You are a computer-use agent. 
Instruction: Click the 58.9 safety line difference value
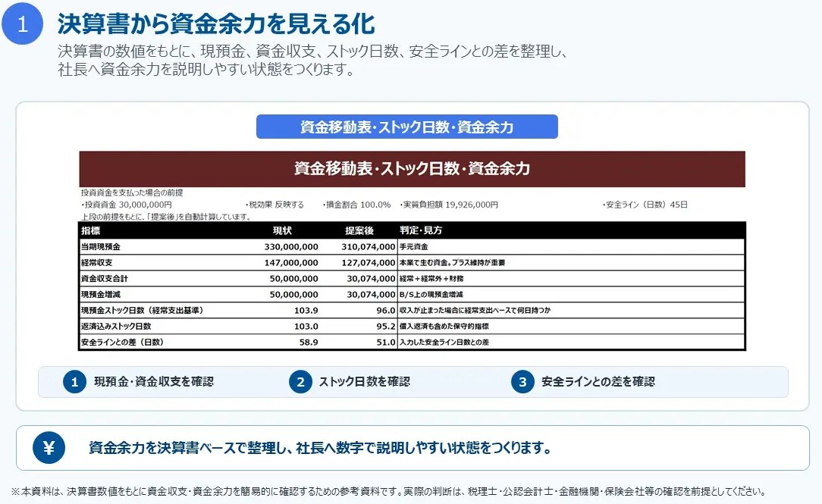coord(309,342)
